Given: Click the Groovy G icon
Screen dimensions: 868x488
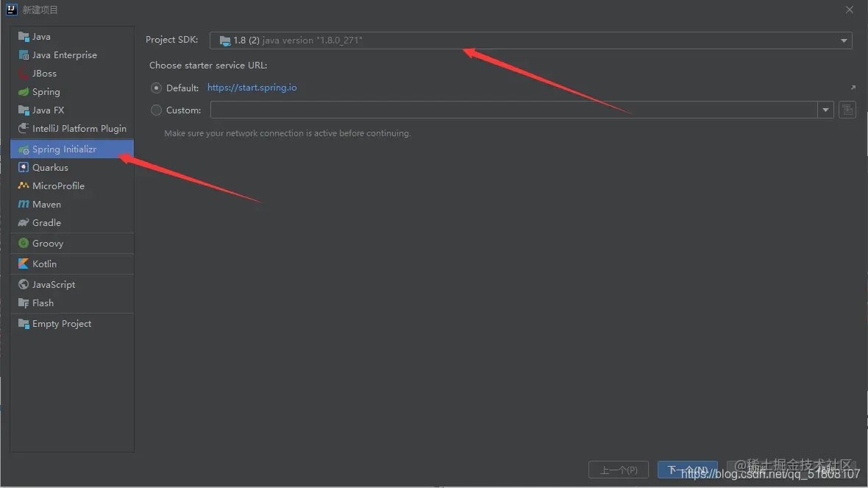Looking at the screenshot, I should coord(24,243).
